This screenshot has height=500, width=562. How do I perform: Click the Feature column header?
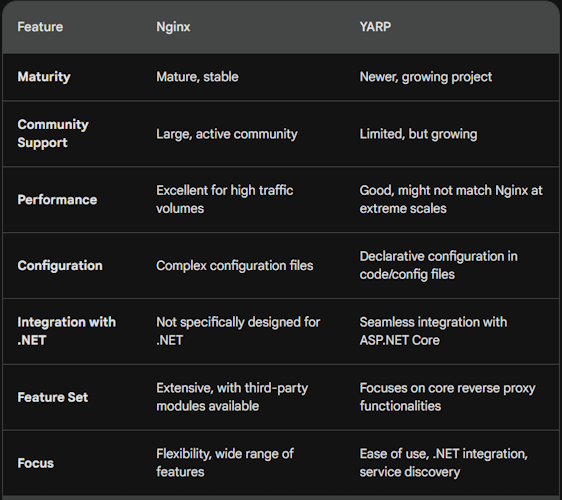[x=40, y=27]
